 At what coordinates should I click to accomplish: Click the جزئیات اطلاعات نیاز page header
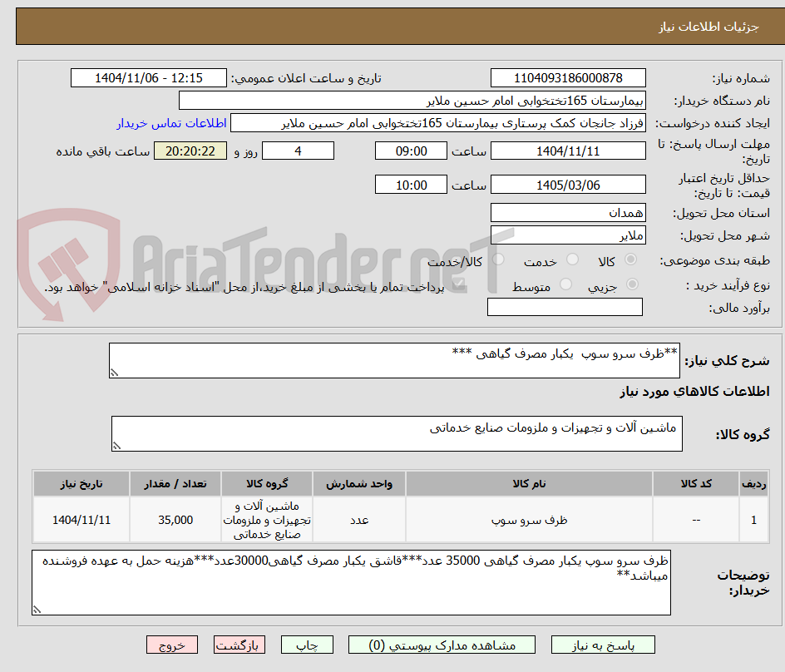(708, 27)
